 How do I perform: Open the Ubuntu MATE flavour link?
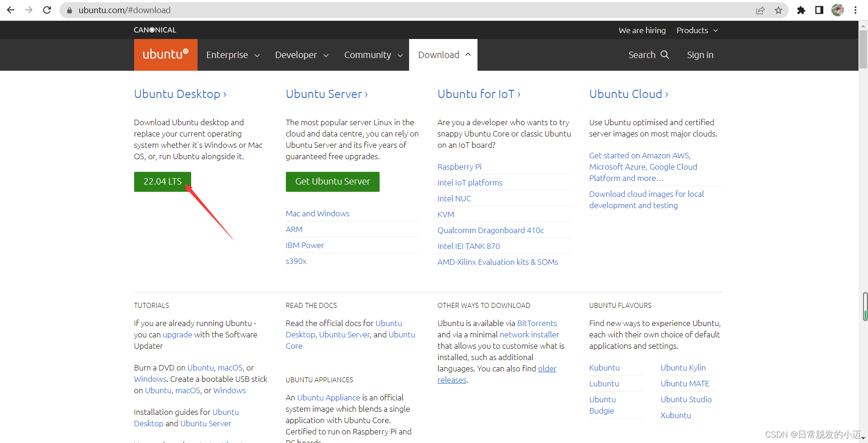685,384
